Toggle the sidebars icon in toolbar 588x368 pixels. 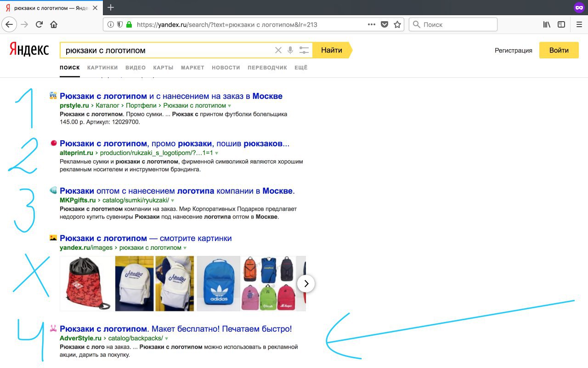pyautogui.click(x=561, y=24)
